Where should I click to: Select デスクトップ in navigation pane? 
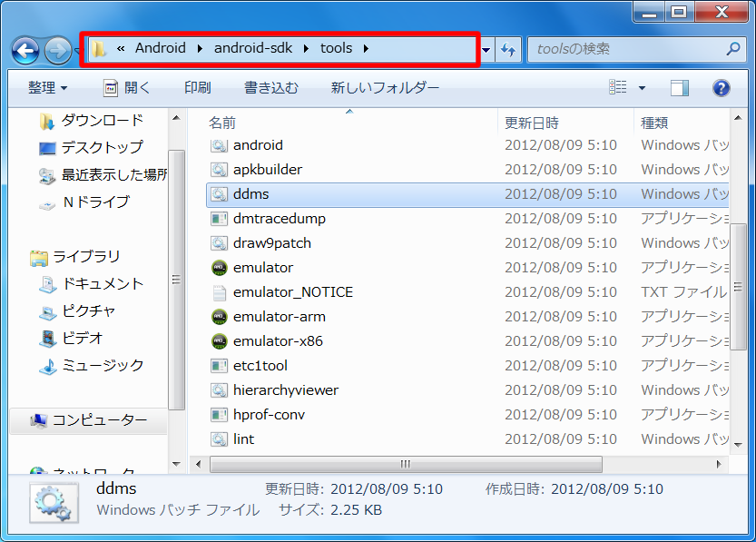pos(91,148)
